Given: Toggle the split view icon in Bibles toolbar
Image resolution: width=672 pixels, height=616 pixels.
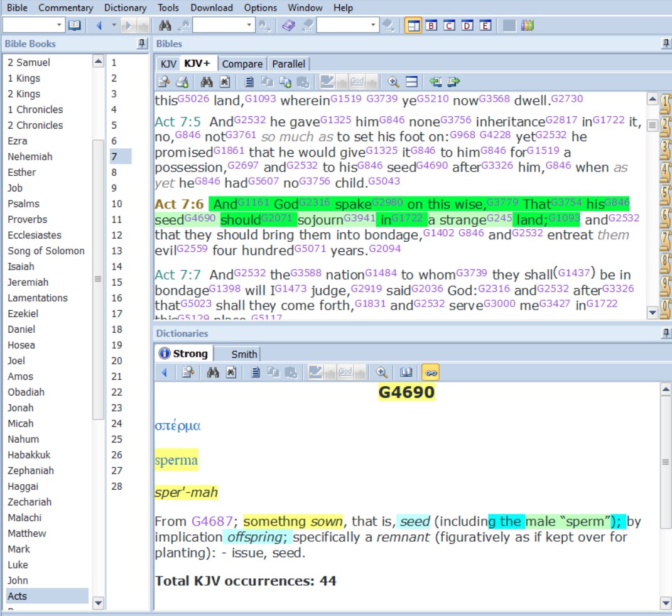Looking at the screenshot, I should coord(411,82).
